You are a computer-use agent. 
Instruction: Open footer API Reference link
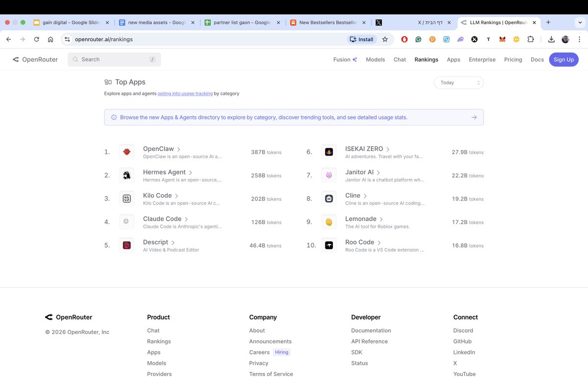(369, 341)
